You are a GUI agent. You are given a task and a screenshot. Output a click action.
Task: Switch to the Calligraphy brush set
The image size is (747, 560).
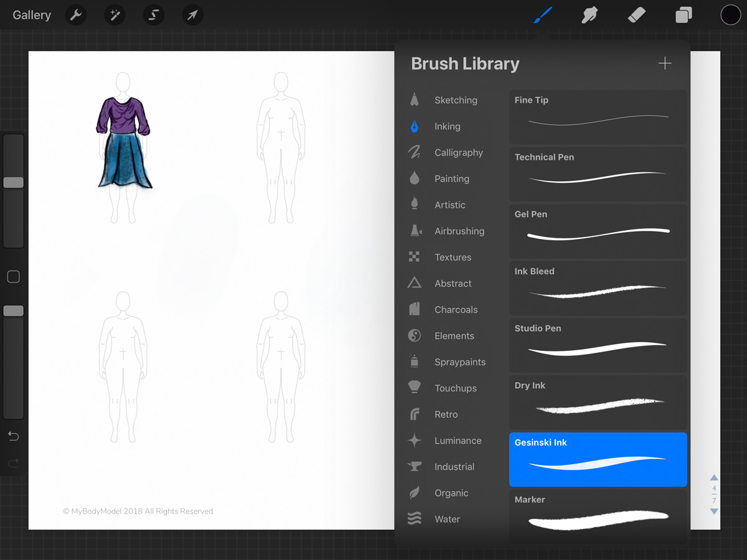(x=459, y=152)
